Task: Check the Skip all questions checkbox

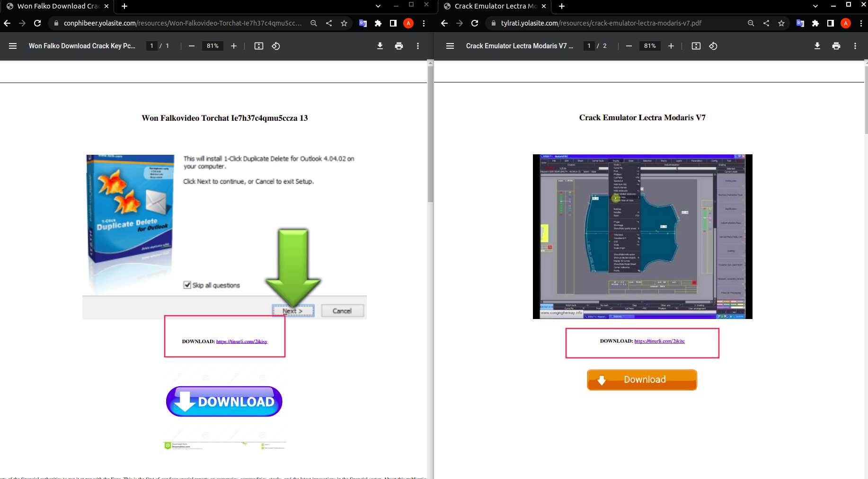Action: pos(187,284)
